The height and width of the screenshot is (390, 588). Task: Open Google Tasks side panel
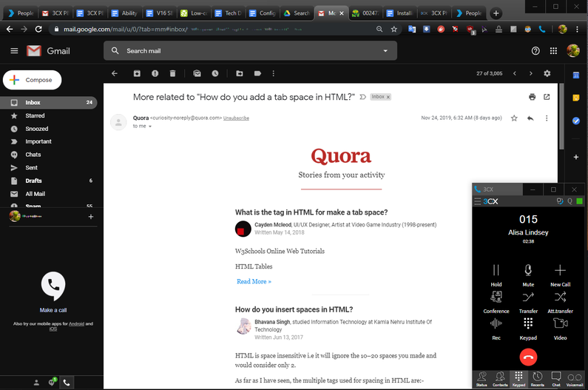point(576,121)
